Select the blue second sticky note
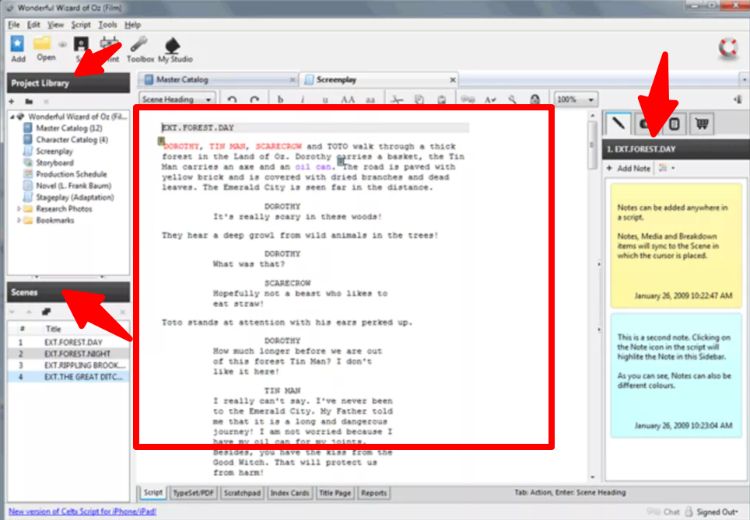Image resolution: width=750 pixels, height=520 pixels. pyautogui.click(x=676, y=376)
